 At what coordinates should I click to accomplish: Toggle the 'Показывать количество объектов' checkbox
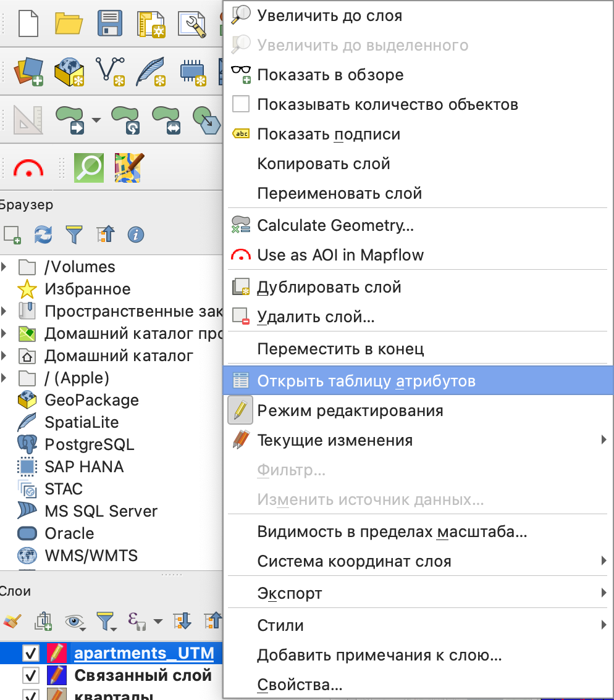[x=240, y=104]
